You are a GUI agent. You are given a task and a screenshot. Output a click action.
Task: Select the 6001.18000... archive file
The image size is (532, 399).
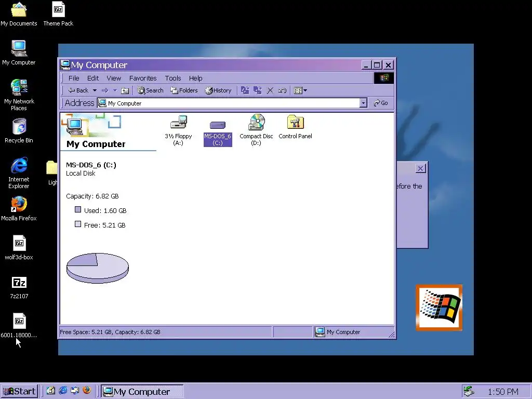pos(19,326)
